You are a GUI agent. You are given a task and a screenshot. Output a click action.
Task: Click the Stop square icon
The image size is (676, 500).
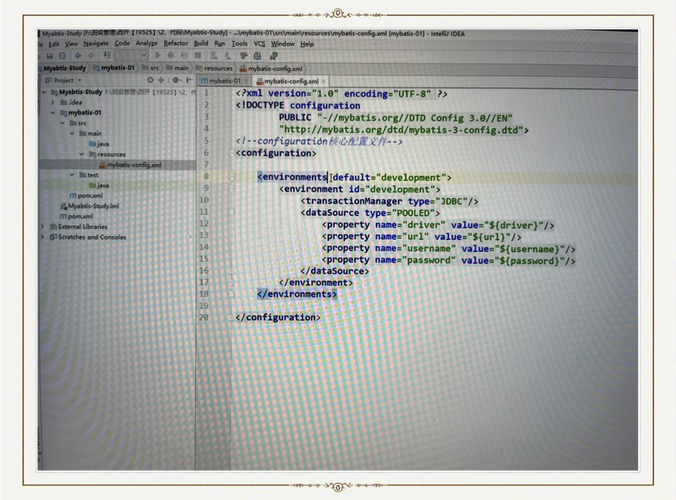198,55
